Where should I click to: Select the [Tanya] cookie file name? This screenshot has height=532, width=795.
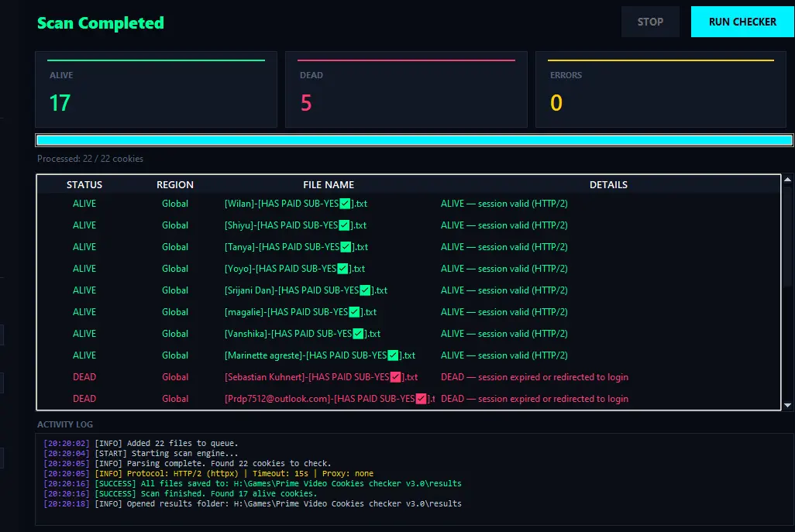point(296,247)
